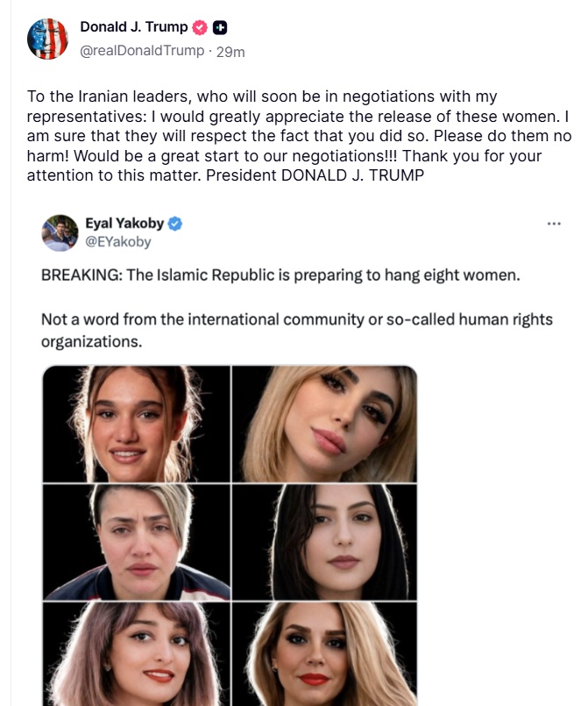Open the @EYakoby handle link
This screenshot has width=588, height=706.
(118, 242)
